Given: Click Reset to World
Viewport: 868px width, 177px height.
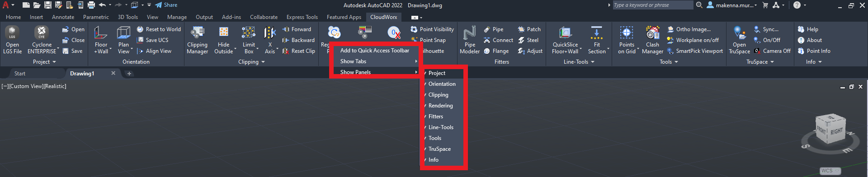Looking at the screenshot, I should (159, 29).
